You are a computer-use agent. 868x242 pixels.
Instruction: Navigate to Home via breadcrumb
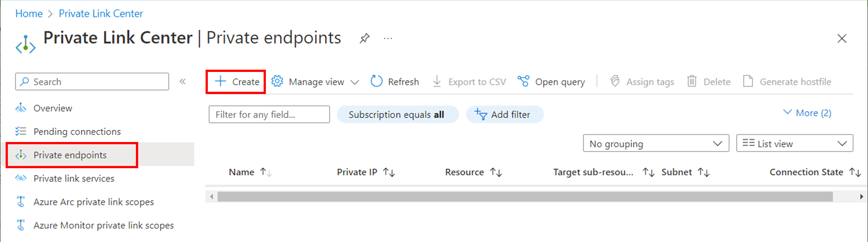(x=29, y=13)
